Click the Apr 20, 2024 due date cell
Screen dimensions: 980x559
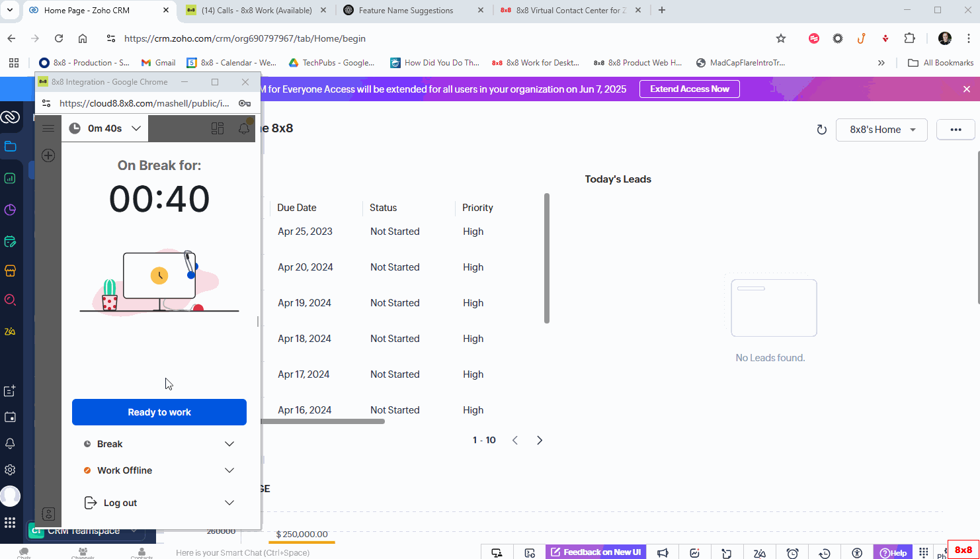[306, 267]
